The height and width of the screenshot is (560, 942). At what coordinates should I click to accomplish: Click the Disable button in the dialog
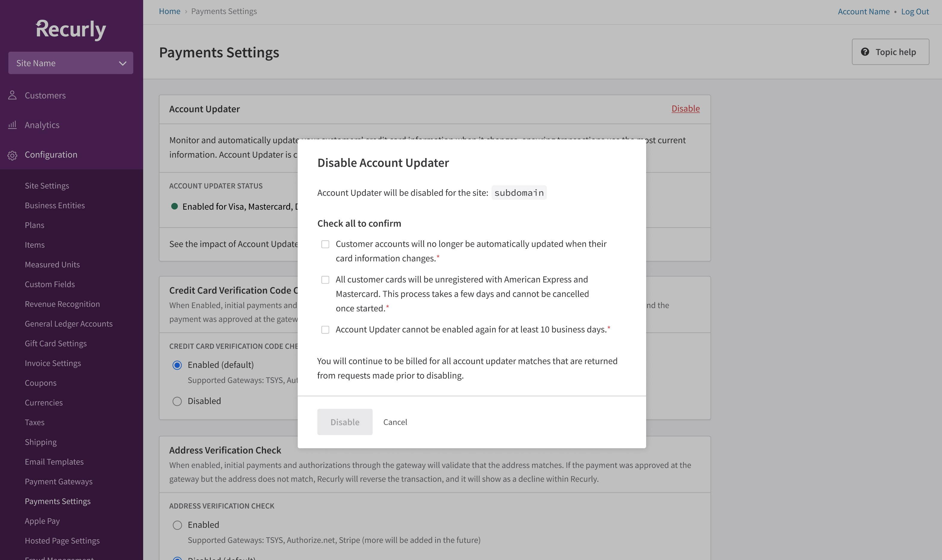tap(345, 422)
